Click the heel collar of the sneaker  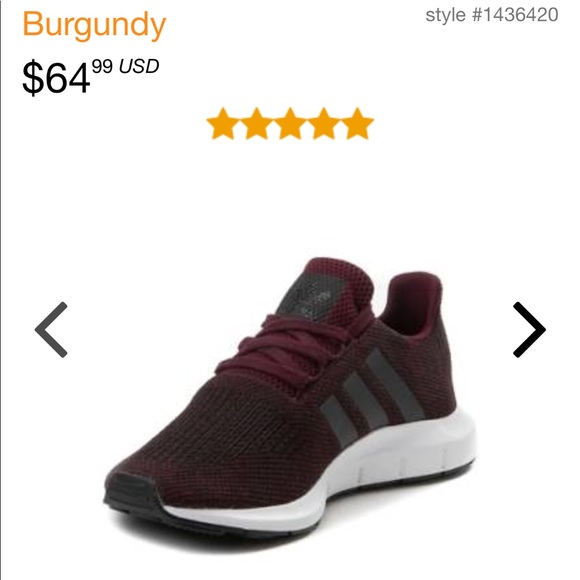point(412,303)
